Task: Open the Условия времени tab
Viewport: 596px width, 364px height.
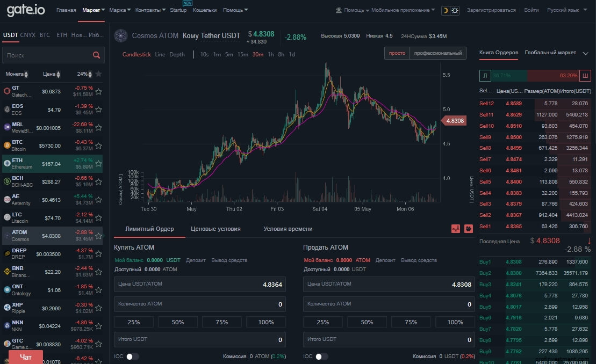Action: pyautogui.click(x=288, y=229)
